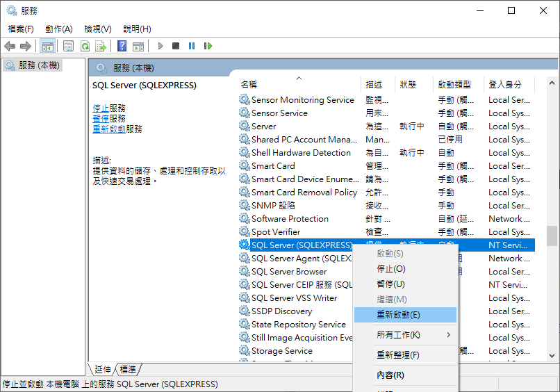Click the Forward arrow toolbar icon

pos(26,46)
